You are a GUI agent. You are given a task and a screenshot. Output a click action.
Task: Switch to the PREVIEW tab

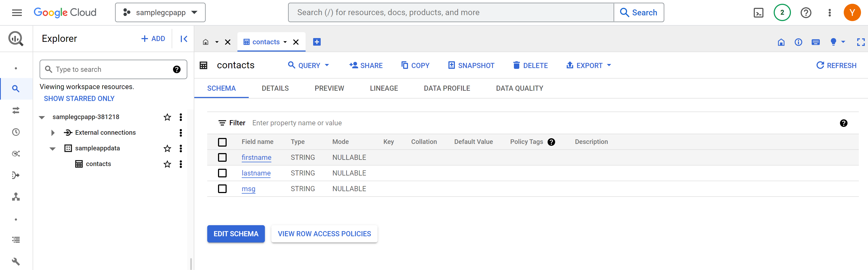(329, 89)
